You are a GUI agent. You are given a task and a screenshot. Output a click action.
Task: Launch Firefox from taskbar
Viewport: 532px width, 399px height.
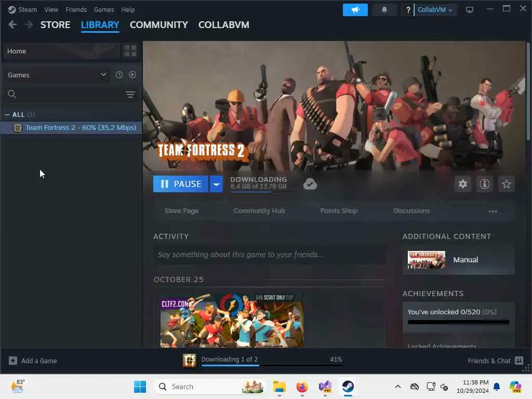point(302,387)
